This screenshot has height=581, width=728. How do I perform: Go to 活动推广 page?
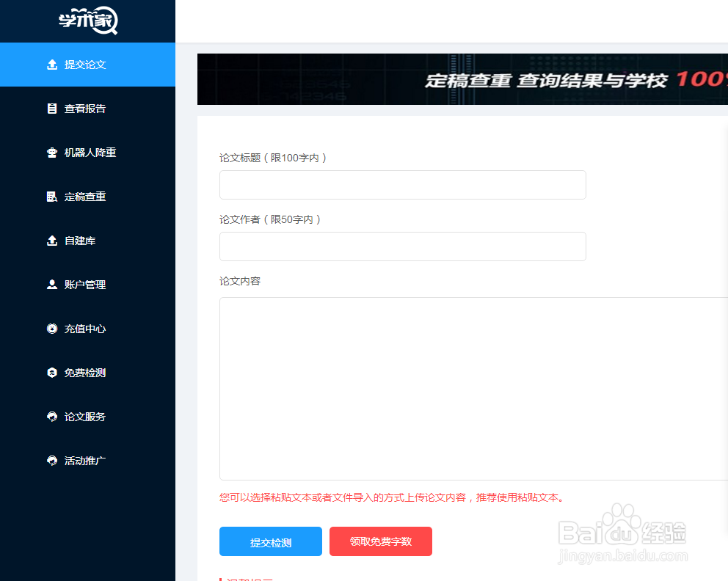[88, 461]
